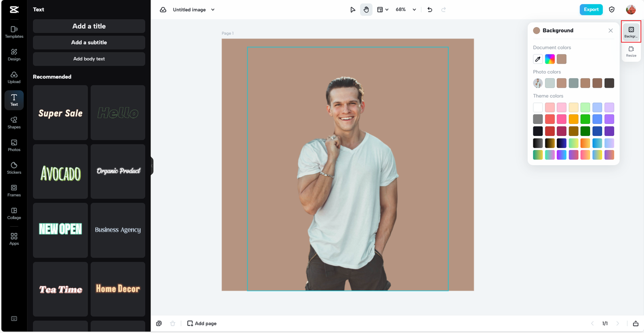Image resolution: width=644 pixels, height=333 pixels.
Task: Click the redo arrow
Action: click(x=443, y=10)
